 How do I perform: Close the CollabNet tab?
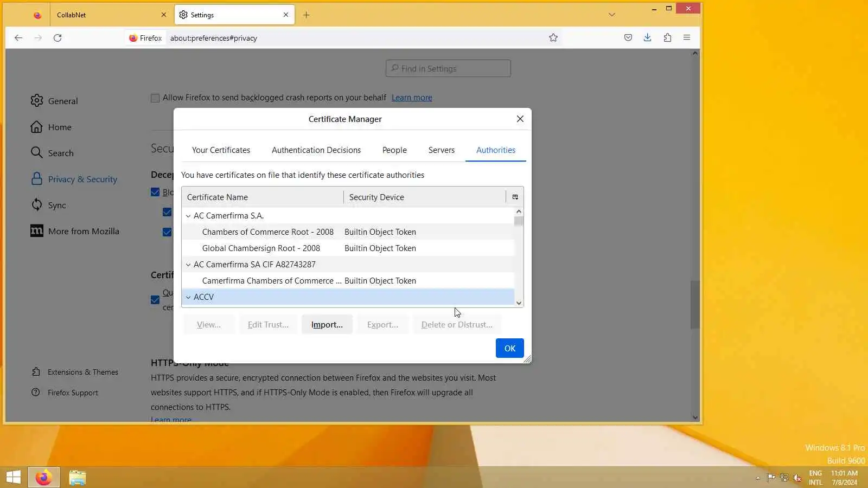click(164, 15)
